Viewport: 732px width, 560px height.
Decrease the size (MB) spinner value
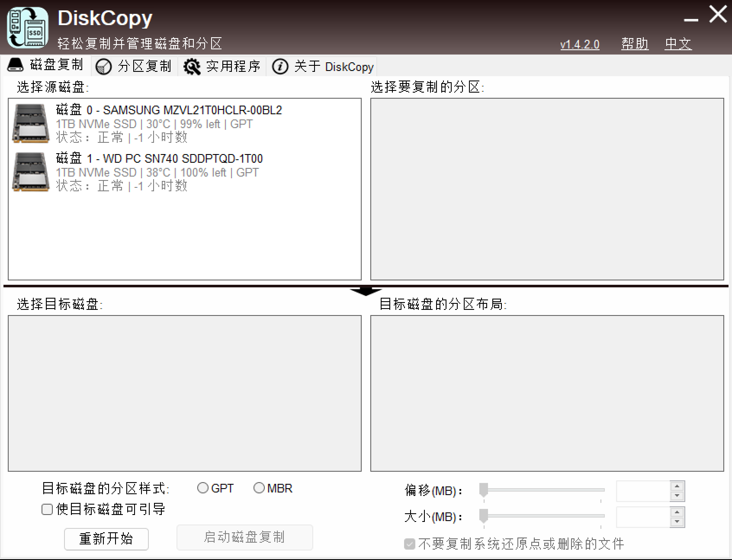pos(677,522)
